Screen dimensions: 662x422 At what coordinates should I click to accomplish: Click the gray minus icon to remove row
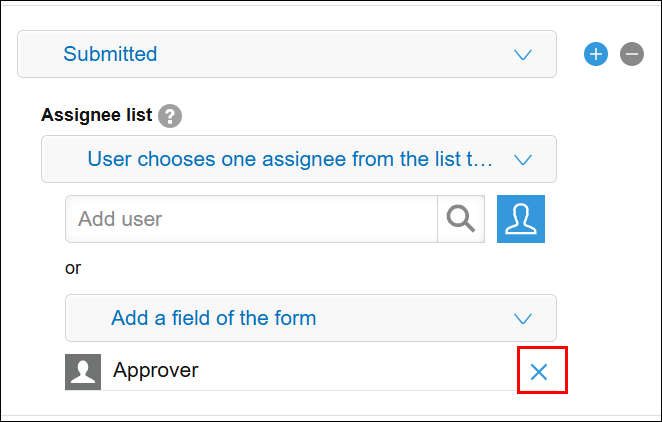point(631,54)
